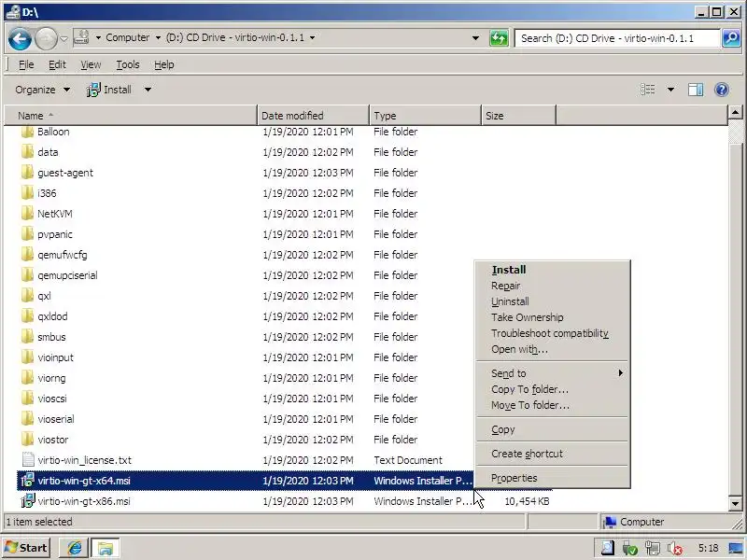Click the CD drive icon in address bar
The height and width of the screenshot is (560, 747).
(82, 37)
